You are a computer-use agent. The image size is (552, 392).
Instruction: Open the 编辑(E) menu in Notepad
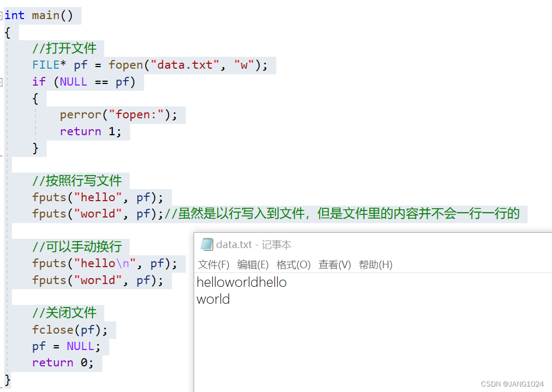pos(253,264)
